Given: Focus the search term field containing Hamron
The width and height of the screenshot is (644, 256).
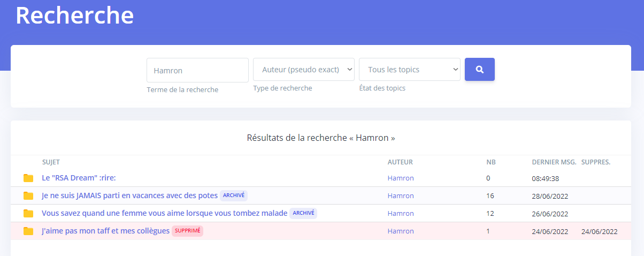Looking at the screenshot, I should 197,70.
